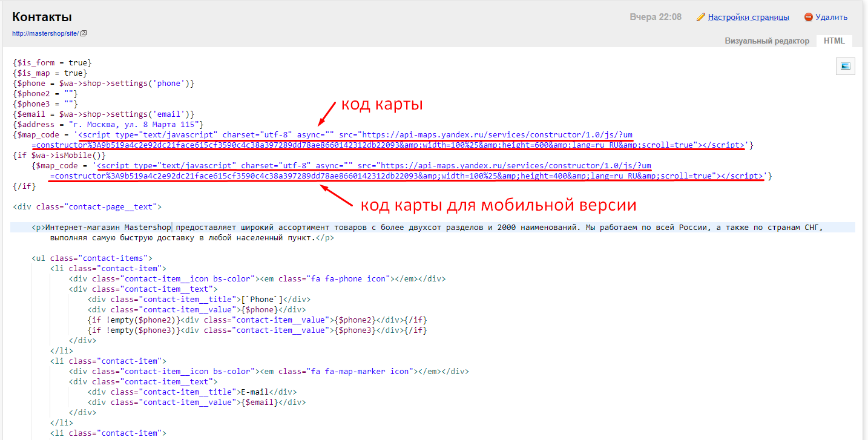Click the {if $wa->isMobile()} line
868x440 pixels.
click(x=59, y=156)
